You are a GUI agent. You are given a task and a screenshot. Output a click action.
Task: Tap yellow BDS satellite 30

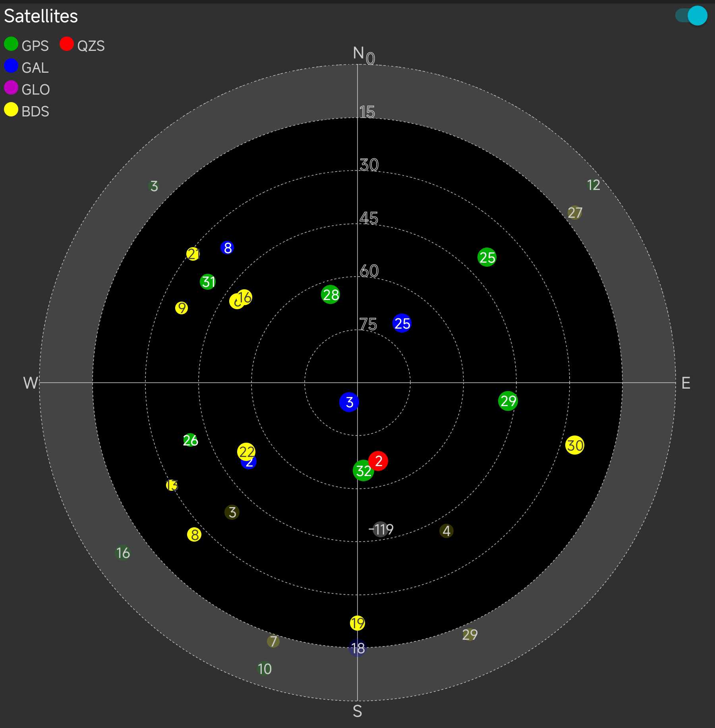[575, 445]
